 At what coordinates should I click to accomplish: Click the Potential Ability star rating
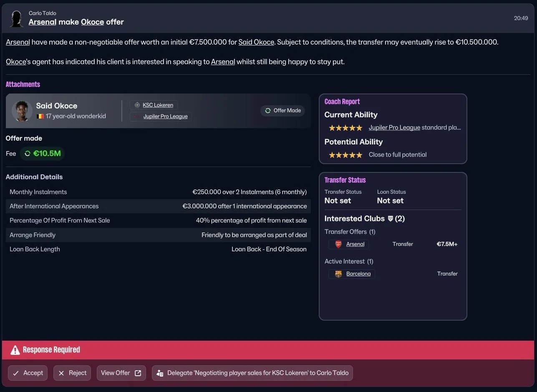(345, 155)
